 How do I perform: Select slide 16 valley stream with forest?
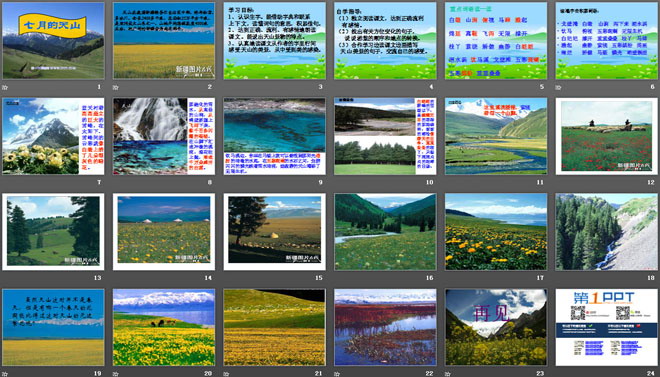[385, 232]
